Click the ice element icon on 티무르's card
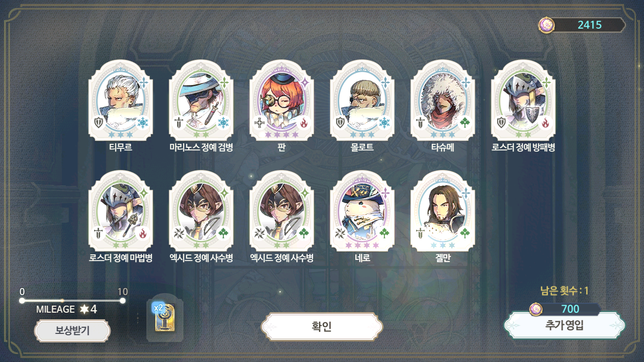The image size is (644, 362). pyautogui.click(x=143, y=123)
